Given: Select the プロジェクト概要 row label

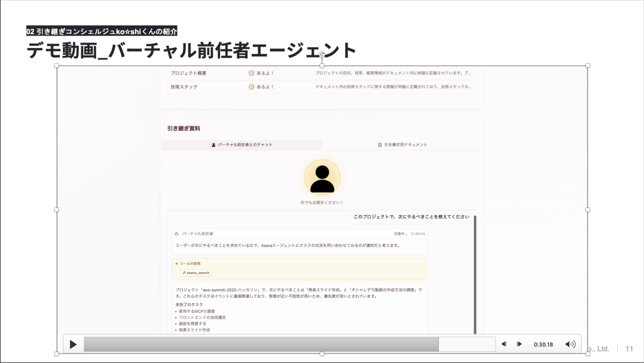Looking at the screenshot, I should [x=188, y=73].
